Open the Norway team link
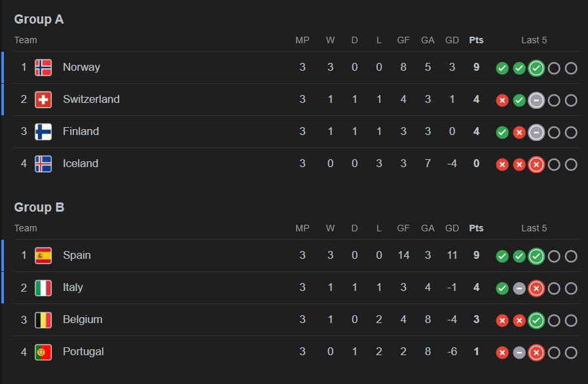588x384 pixels. tap(81, 67)
